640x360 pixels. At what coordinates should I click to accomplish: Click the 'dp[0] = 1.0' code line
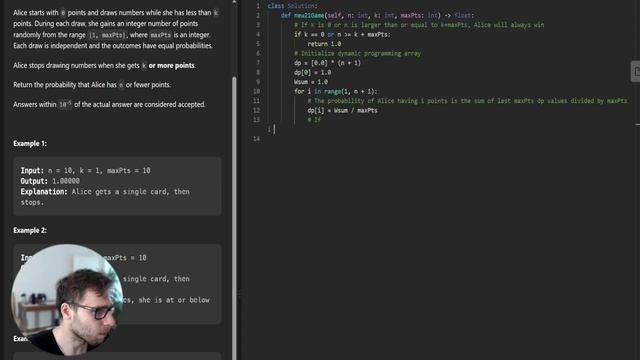pyautogui.click(x=312, y=73)
